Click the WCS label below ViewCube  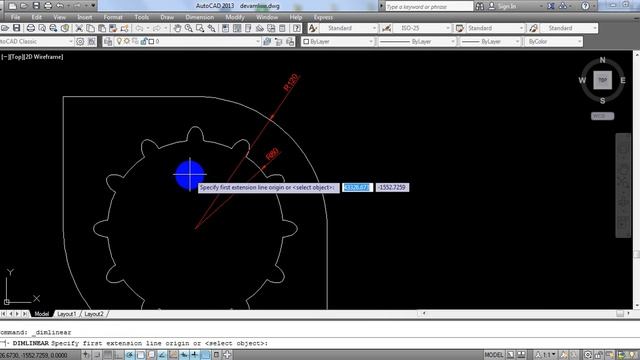point(602,116)
